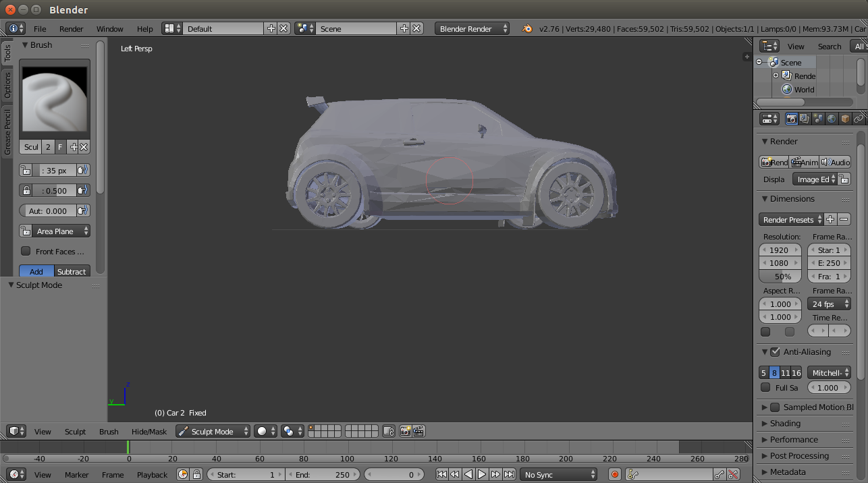The image size is (868, 483).
Task: Toggle the Anti-Aliasing checkbox
Action: point(776,352)
